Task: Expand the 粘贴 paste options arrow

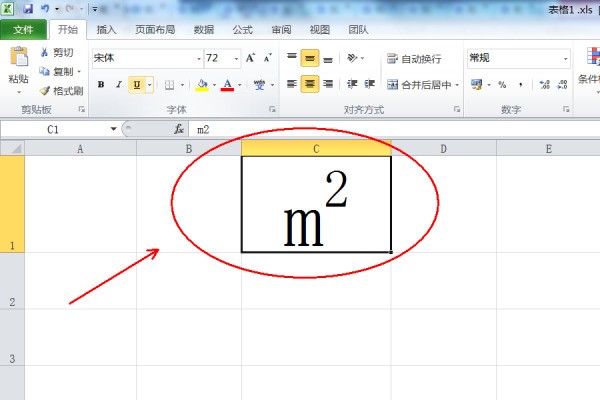Action: [19, 92]
